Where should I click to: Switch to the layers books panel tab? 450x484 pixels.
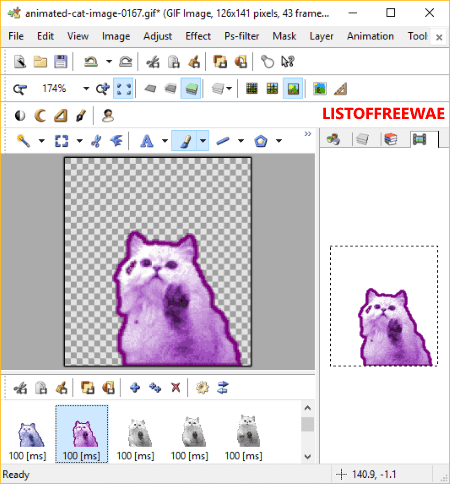coord(390,139)
